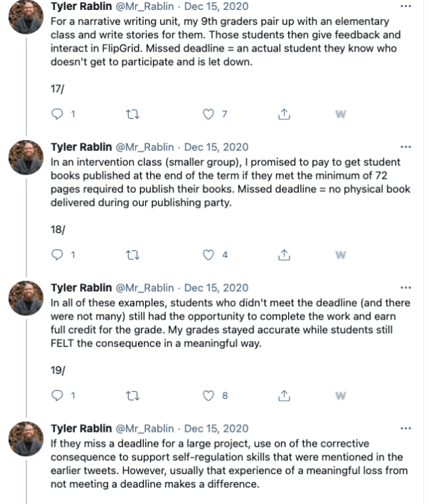The width and height of the screenshot is (429, 504).
Task: Share the 19/ tweet about grades
Action: coord(284,395)
